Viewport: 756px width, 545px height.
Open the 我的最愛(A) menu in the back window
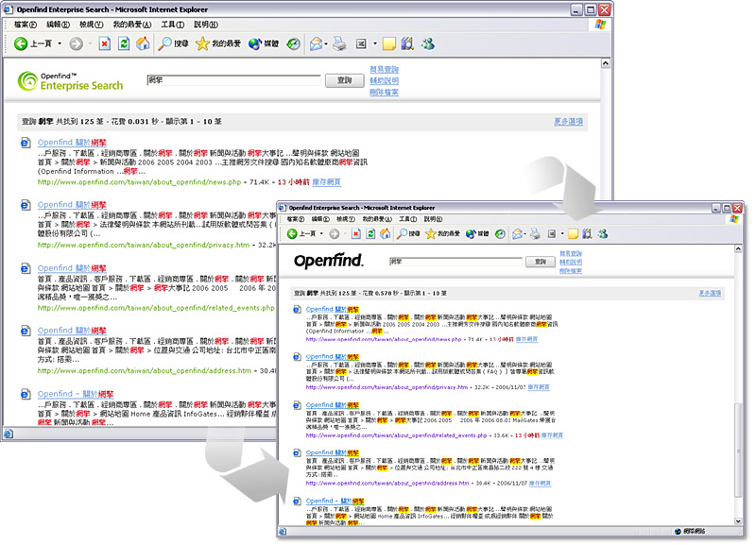(x=132, y=25)
